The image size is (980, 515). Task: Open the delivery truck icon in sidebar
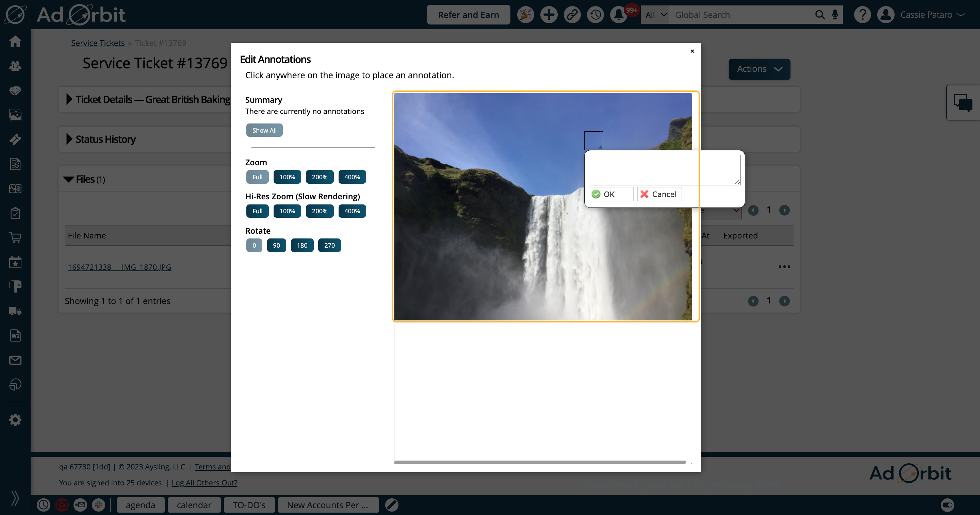coord(15,311)
